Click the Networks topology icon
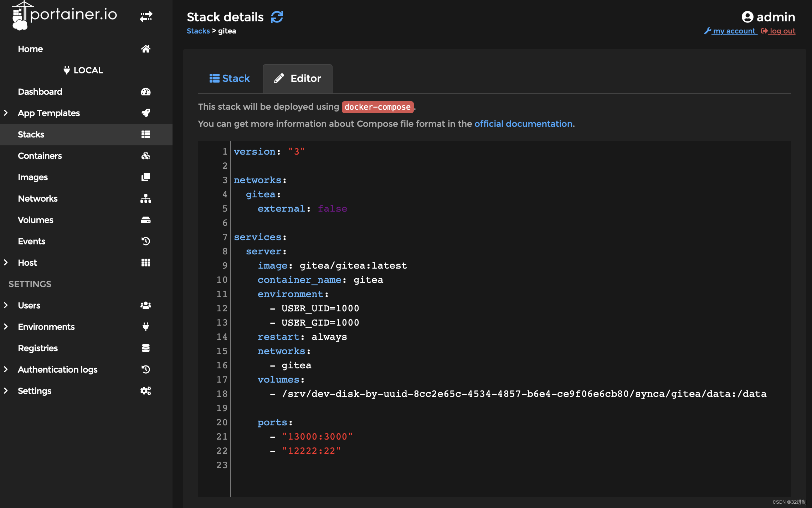The image size is (812, 508). pyautogui.click(x=145, y=198)
